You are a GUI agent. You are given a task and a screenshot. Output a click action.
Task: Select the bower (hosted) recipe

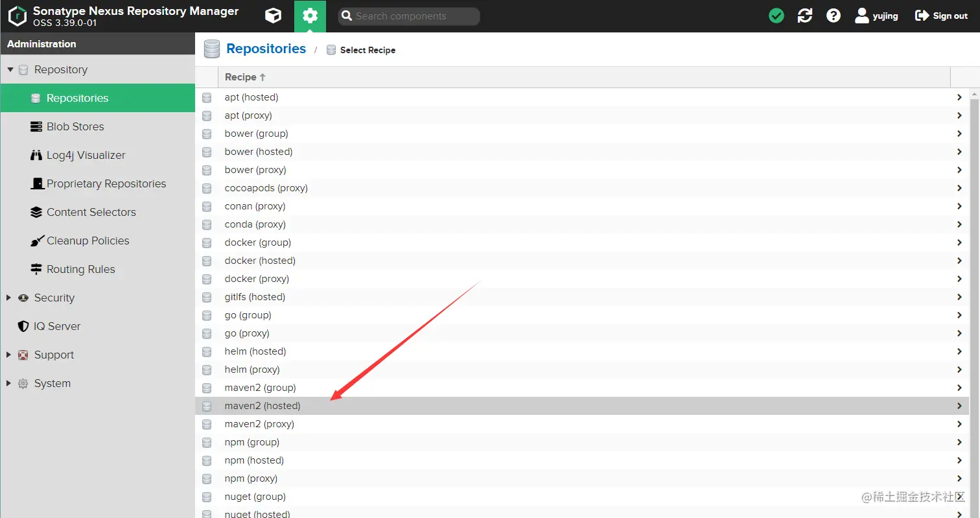(582, 152)
